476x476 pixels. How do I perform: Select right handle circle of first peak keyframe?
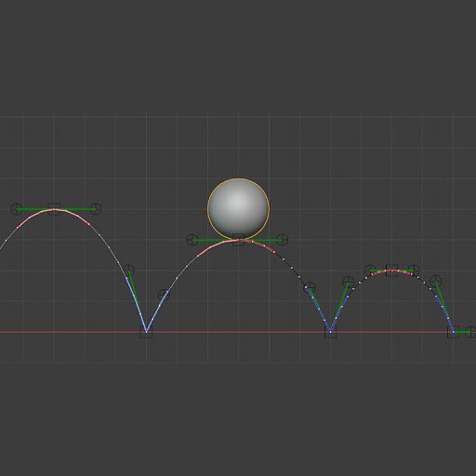96,209
